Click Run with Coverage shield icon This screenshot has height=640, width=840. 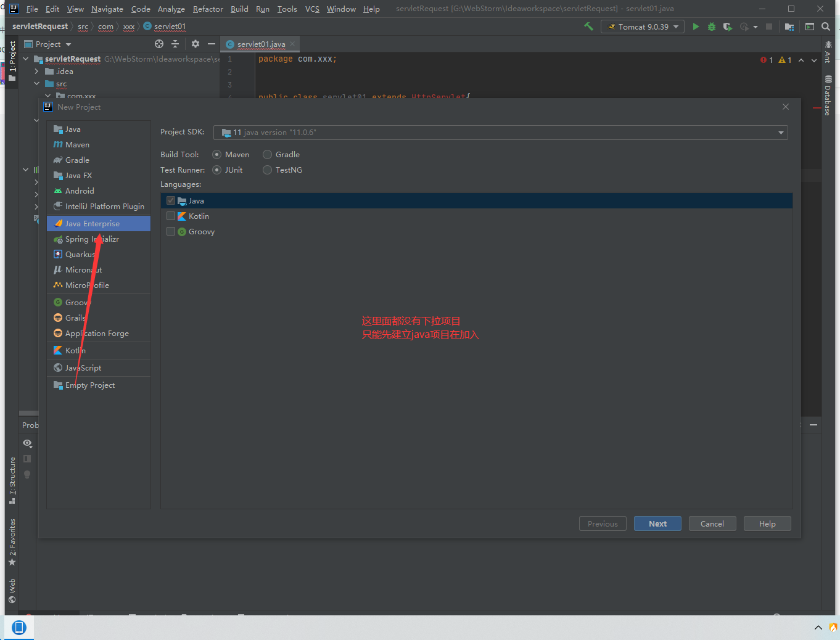728,27
